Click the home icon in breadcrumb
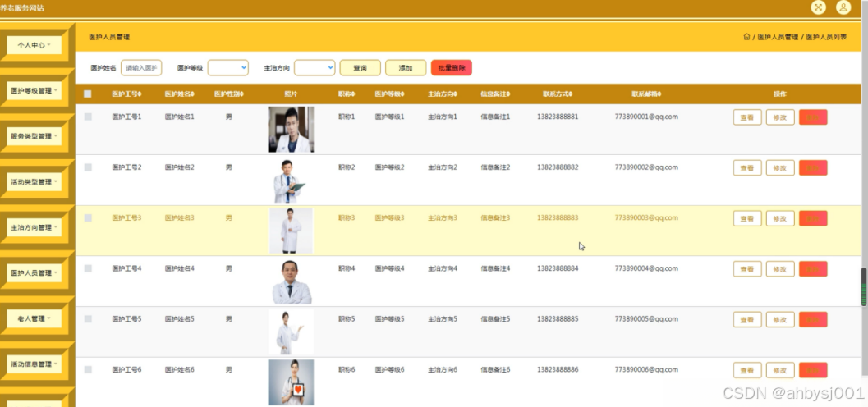Viewport: 868px width, 407px height. (x=746, y=37)
